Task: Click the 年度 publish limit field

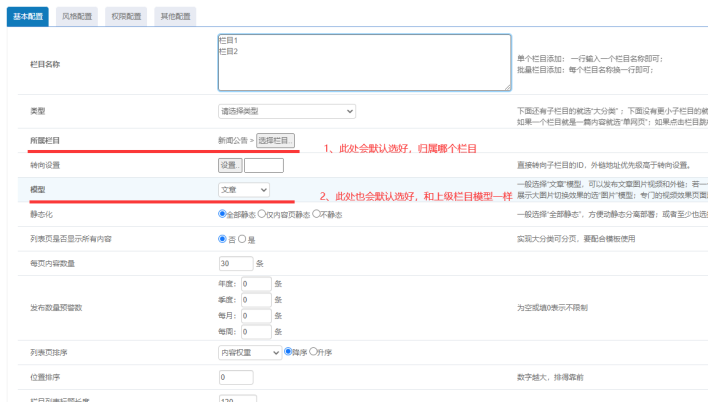Action: (x=256, y=283)
